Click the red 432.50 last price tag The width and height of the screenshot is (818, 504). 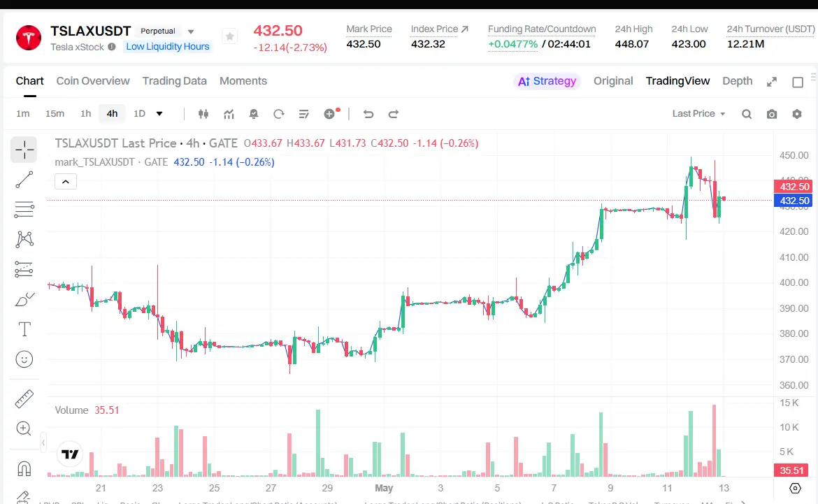point(792,186)
